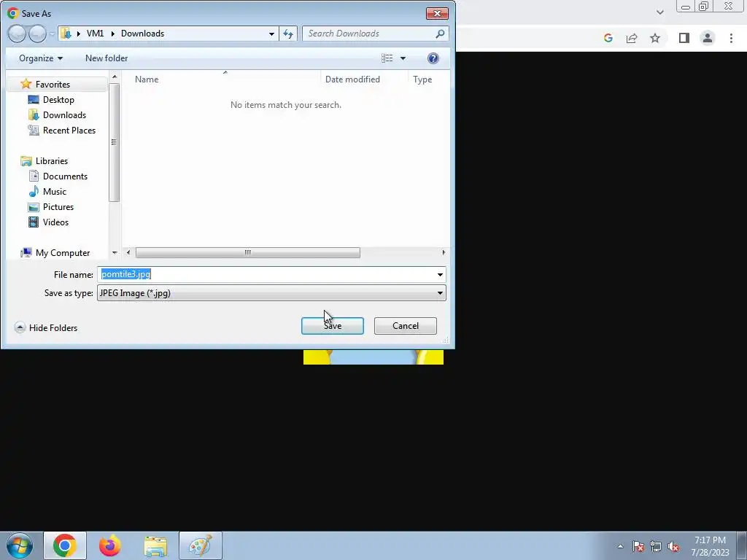The height and width of the screenshot is (560, 747).
Task: Click the VM1 path segment
Action: pyautogui.click(x=95, y=34)
